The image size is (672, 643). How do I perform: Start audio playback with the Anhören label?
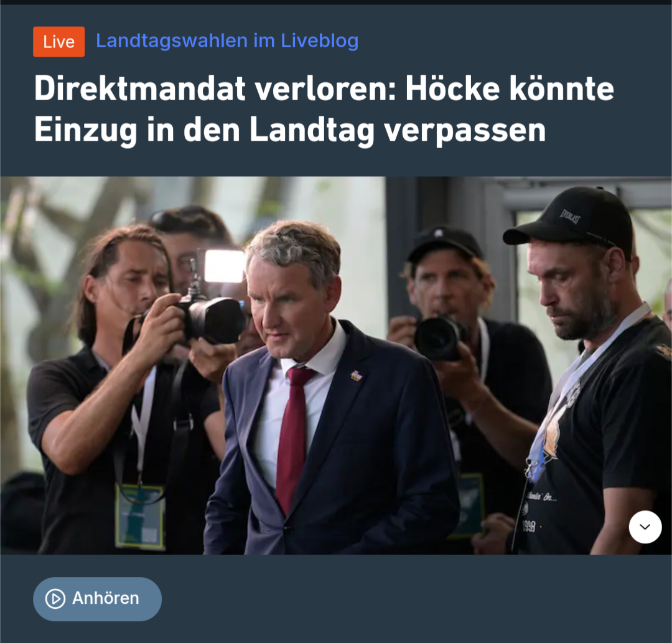[105, 598]
